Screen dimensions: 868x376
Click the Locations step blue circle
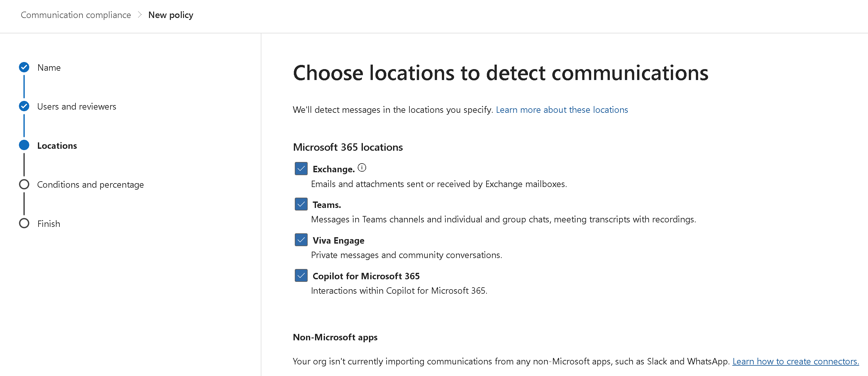point(24,145)
